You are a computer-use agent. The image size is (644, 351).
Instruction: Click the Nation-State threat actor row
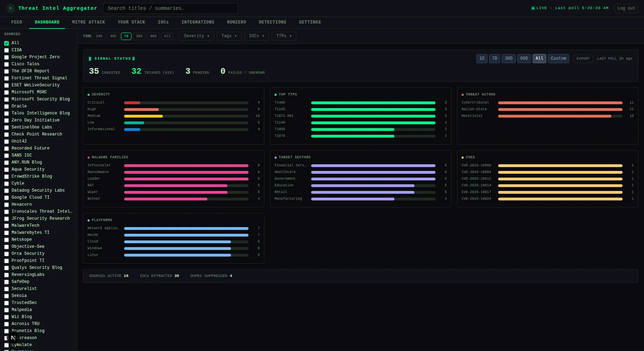(547, 109)
